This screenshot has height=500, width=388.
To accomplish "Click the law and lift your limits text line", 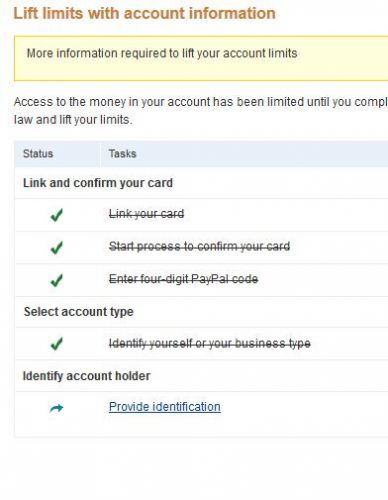I will tap(73, 120).
